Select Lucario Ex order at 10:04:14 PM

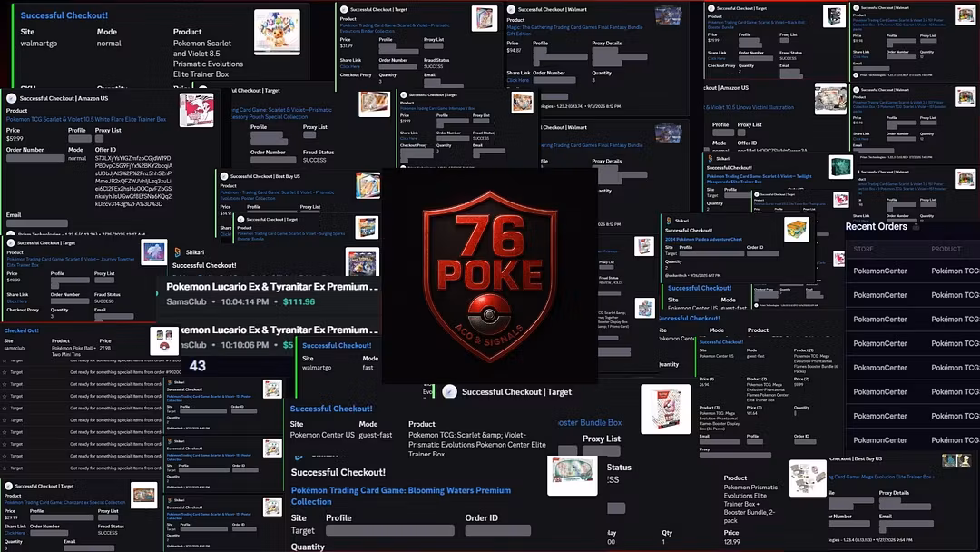click(268, 293)
